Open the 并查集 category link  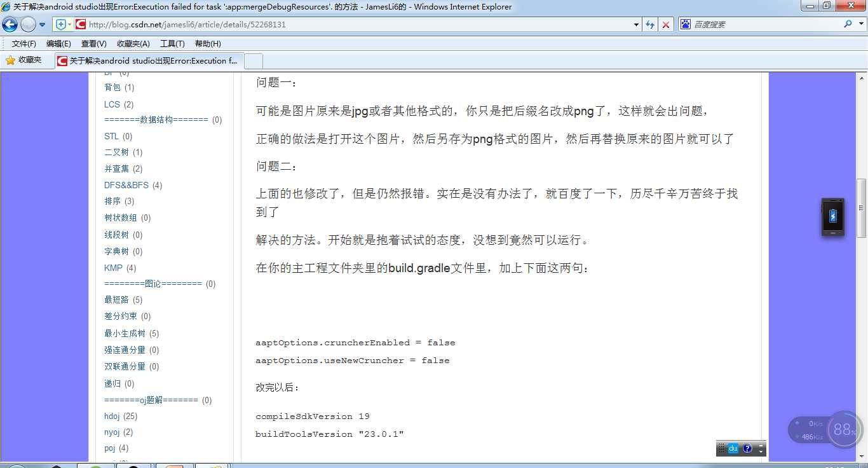[116, 169]
